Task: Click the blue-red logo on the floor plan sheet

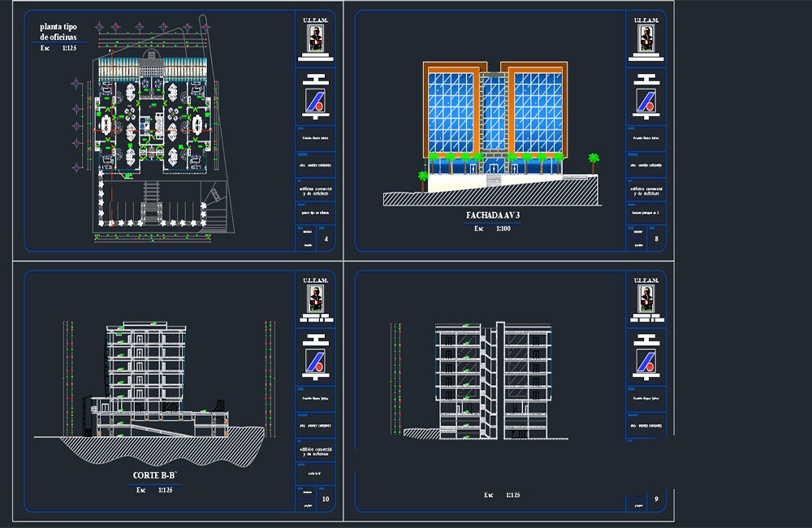Action: pyautogui.click(x=315, y=100)
